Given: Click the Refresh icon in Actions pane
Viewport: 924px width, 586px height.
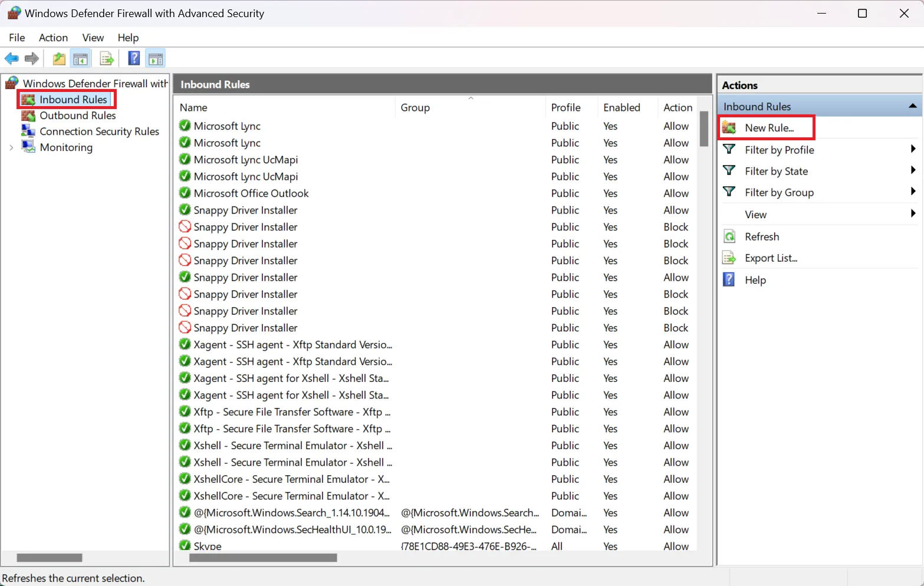Looking at the screenshot, I should [x=729, y=236].
